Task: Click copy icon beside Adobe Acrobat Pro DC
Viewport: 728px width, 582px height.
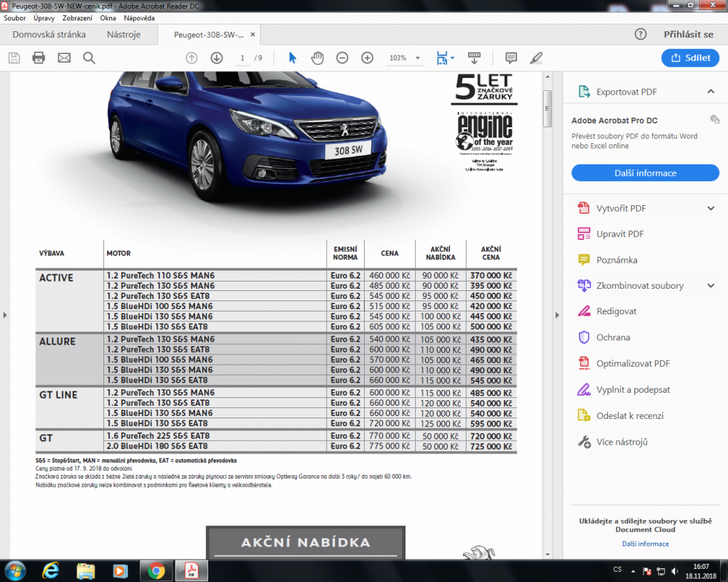Action: [715, 119]
